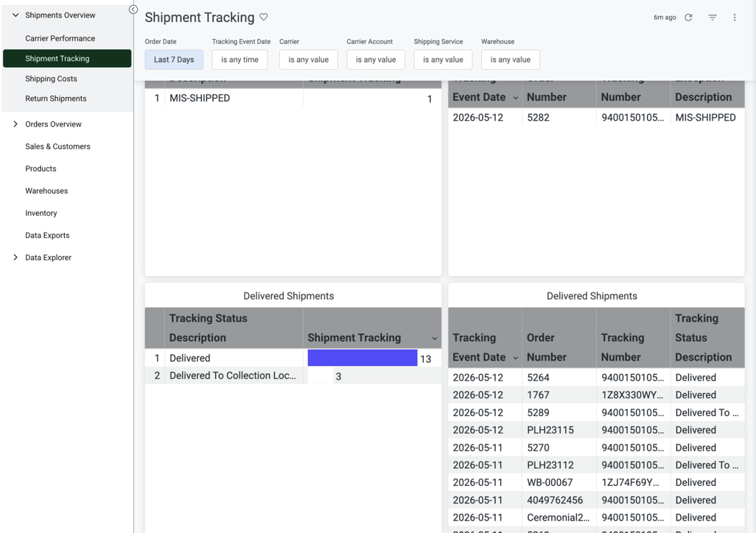Click order number WB-00067
This screenshot has height=533, width=756.
click(550, 482)
